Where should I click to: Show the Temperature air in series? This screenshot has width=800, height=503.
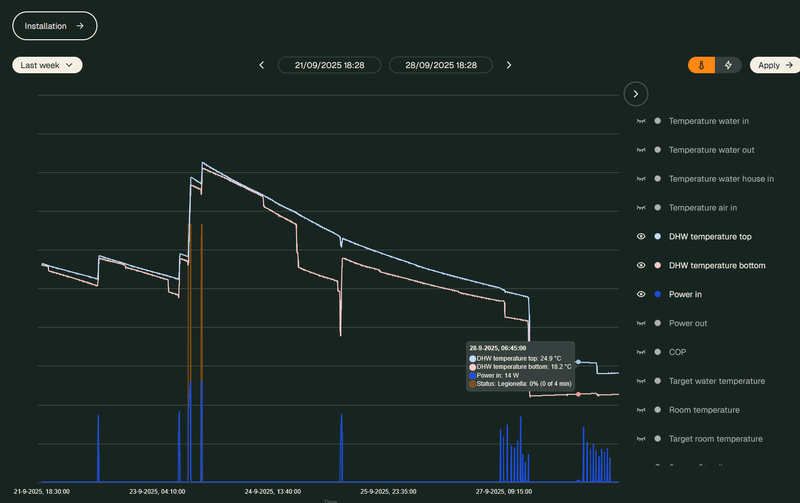coord(641,208)
